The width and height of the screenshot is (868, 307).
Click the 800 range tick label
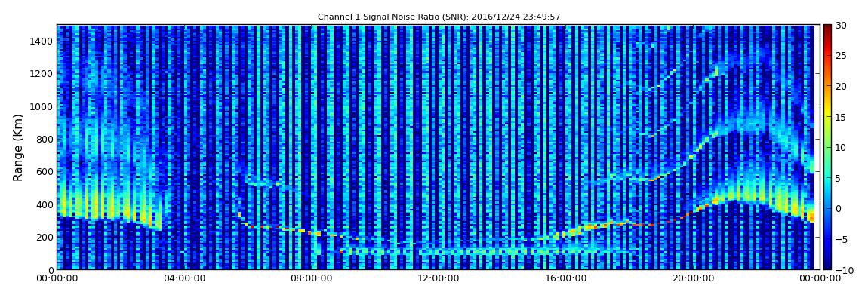click(x=45, y=139)
